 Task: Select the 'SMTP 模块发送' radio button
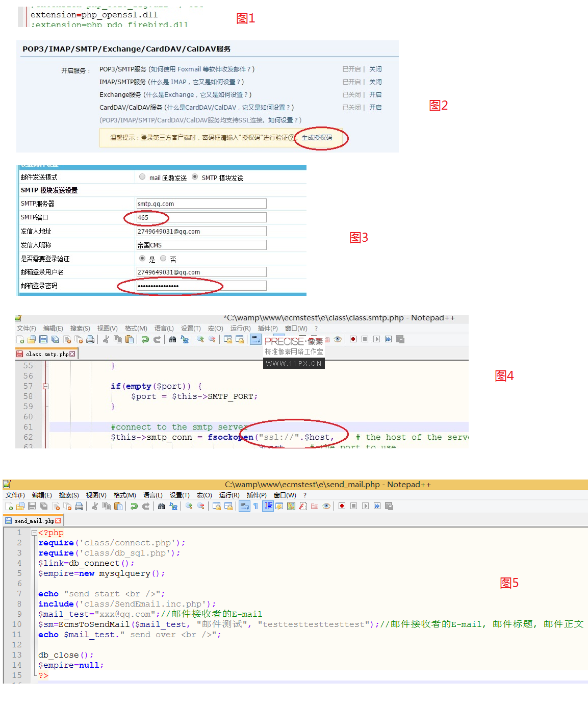point(195,177)
